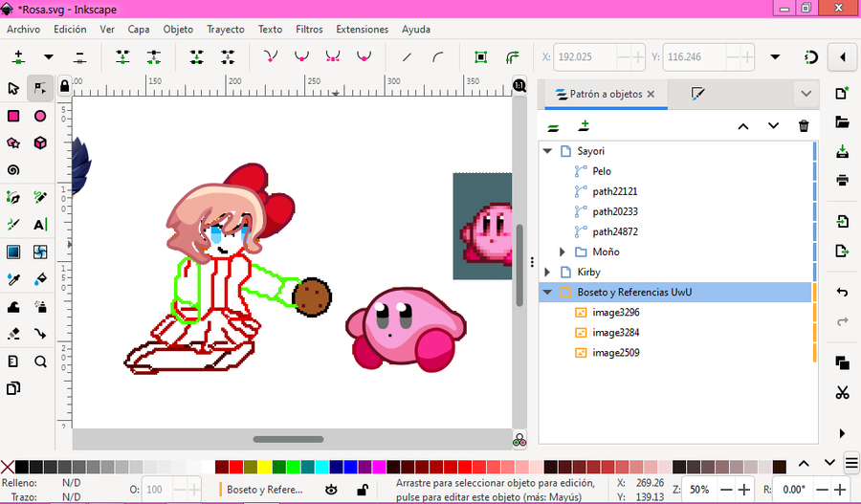Delete the selected layer with trash icon
Image resolution: width=861 pixels, height=504 pixels.
point(804,126)
